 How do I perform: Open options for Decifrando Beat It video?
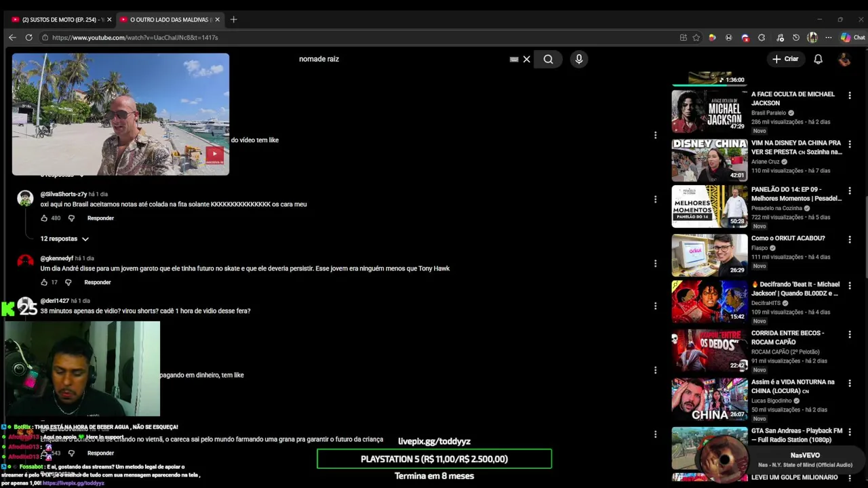point(849,286)
